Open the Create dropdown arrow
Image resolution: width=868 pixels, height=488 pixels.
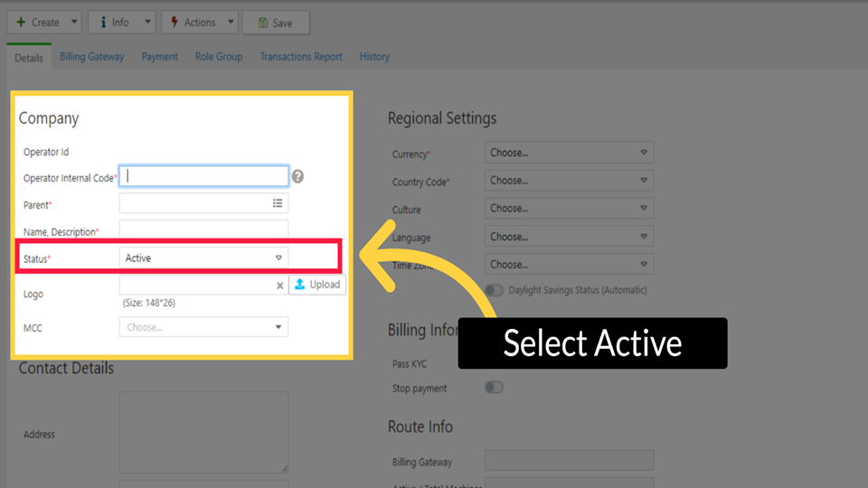pyautogui.click(x=73, y=23)
